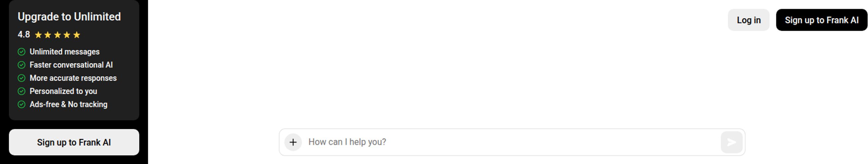Image resolution: width=868 pixels, height=164 pixels.
Task: Click the middle gold rating star
Action: [x=57, y=35]
